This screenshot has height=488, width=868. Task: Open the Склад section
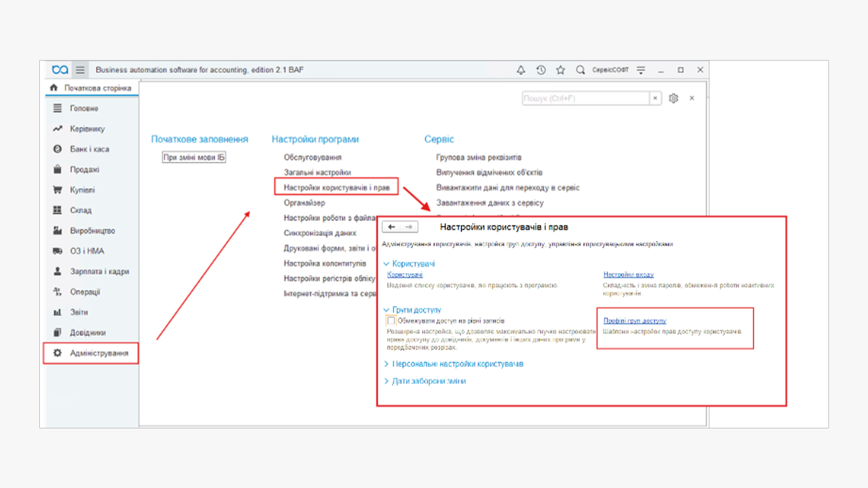click(x=80, y=210)
